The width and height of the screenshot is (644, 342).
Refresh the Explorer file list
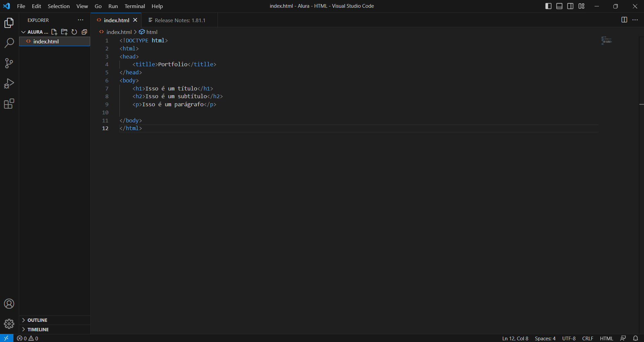coord(74,32)
